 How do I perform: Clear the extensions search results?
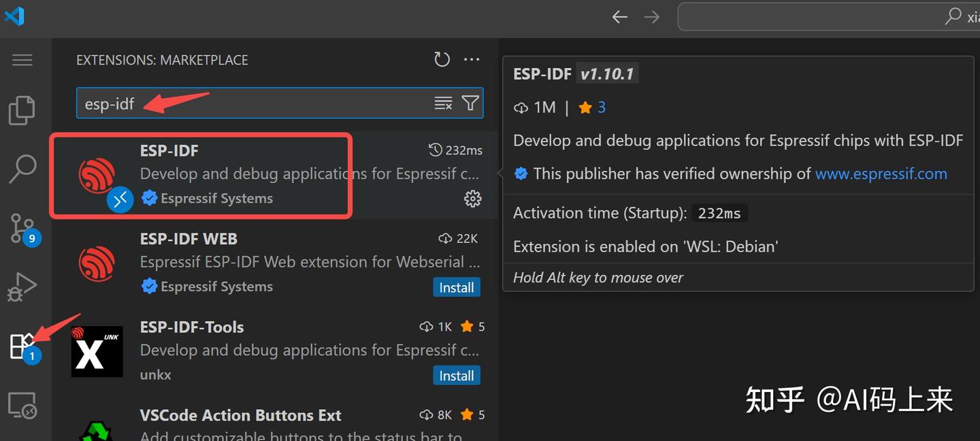443,103
